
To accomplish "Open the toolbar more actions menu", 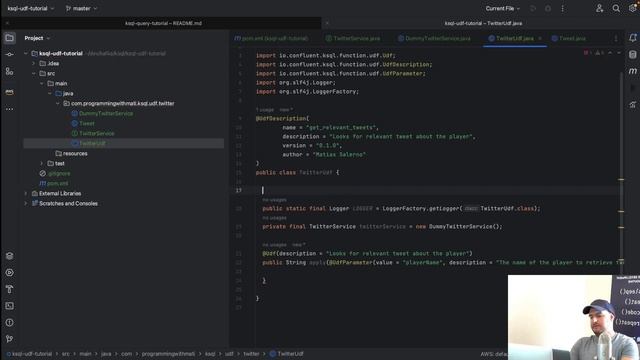I will [x=562, y=9].
